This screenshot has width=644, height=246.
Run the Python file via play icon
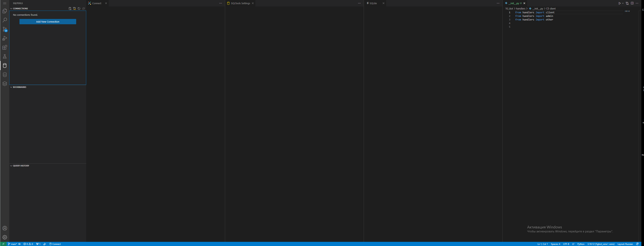[619, 3]
